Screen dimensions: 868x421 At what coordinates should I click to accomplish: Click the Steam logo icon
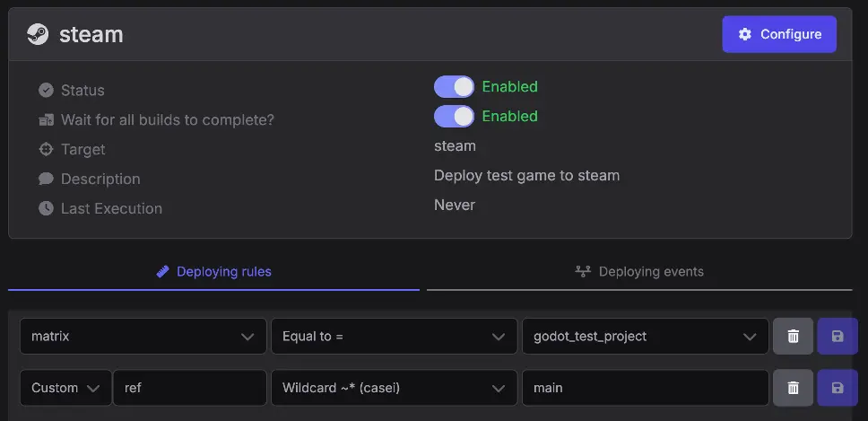38,34
